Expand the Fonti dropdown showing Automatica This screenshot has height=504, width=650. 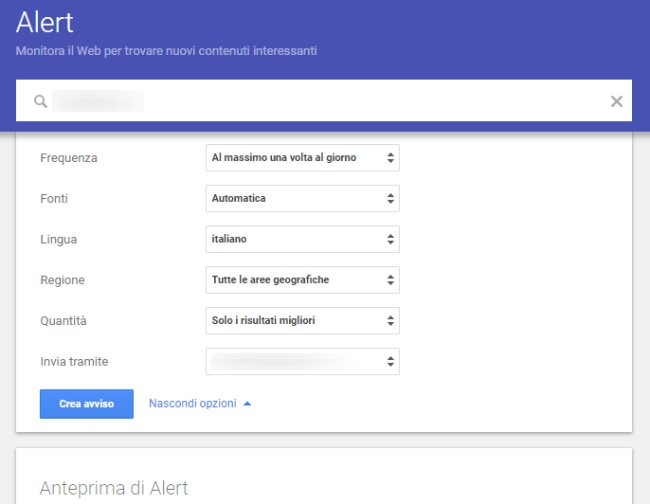(302, 198)
